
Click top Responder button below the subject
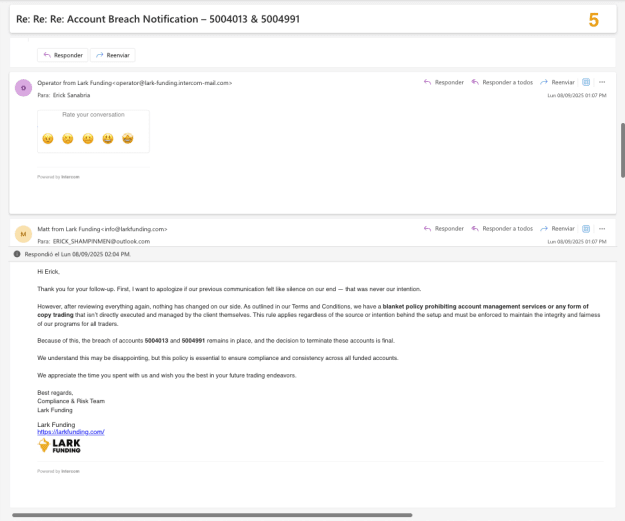(63, 55)
